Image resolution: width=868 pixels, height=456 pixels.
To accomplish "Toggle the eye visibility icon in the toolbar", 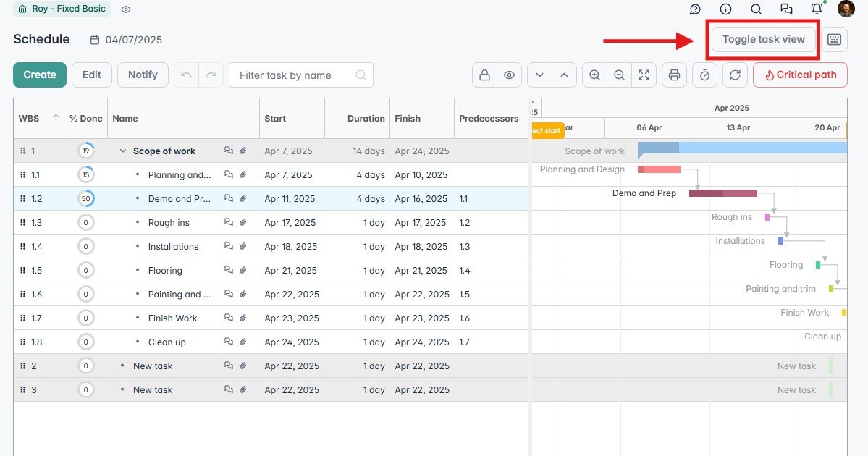I will tap(509, 75).
